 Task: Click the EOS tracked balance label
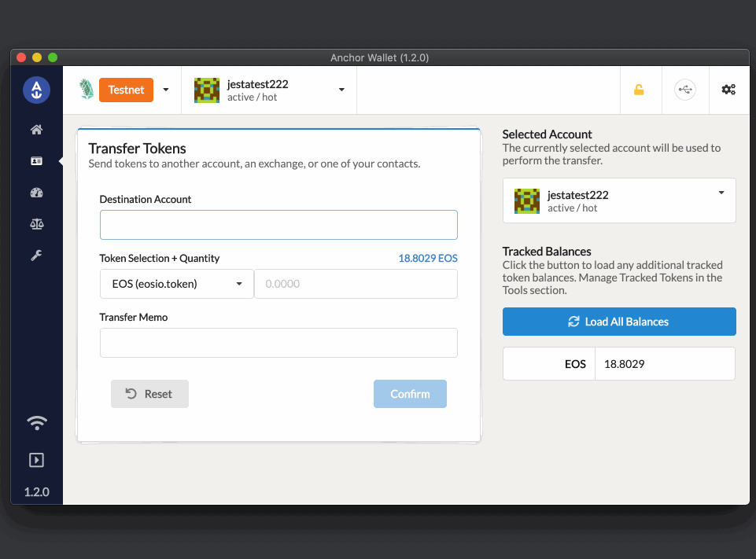tap(575, 364)
